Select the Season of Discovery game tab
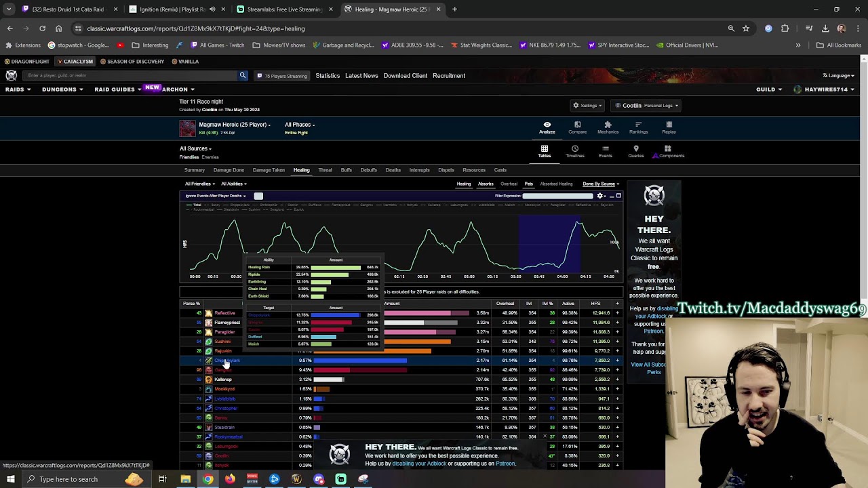868x488 pixels. 132,62
